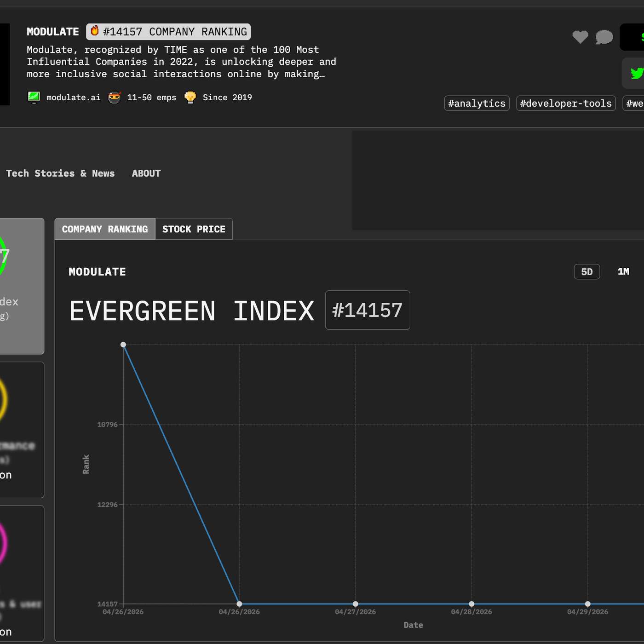The width and height of the screenshot is (644, 644).
Task: Click the fire icon in ranking badge
Action: 94,31
